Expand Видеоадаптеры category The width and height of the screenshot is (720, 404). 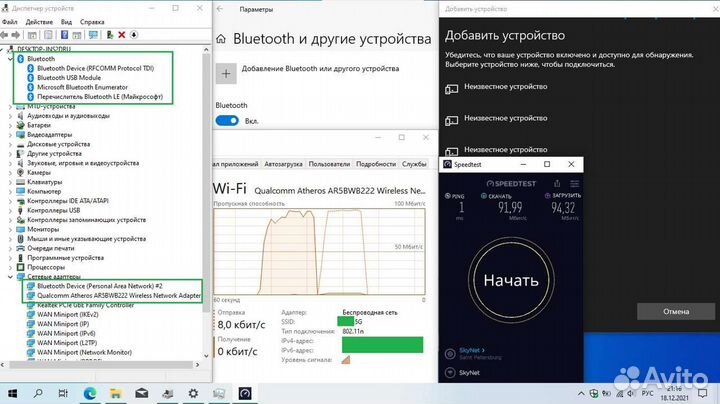(x=10, y=135)
